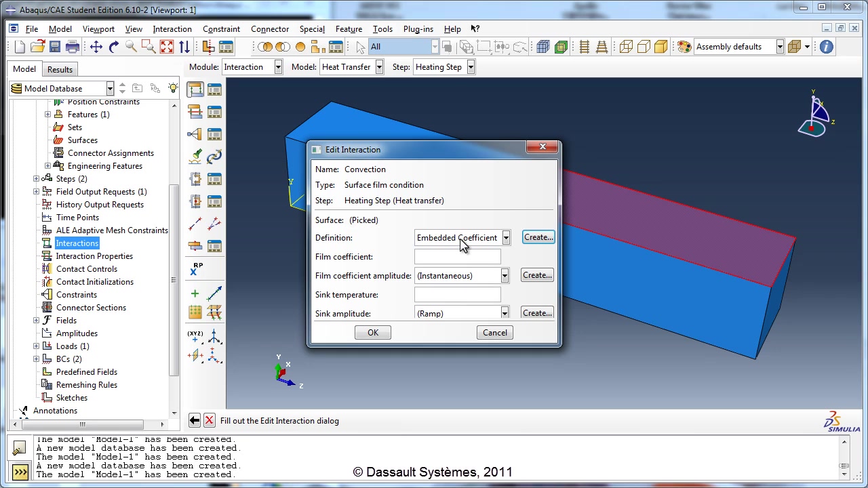Click Cancel in Edit Interaction dialog

tap(494, 333)
